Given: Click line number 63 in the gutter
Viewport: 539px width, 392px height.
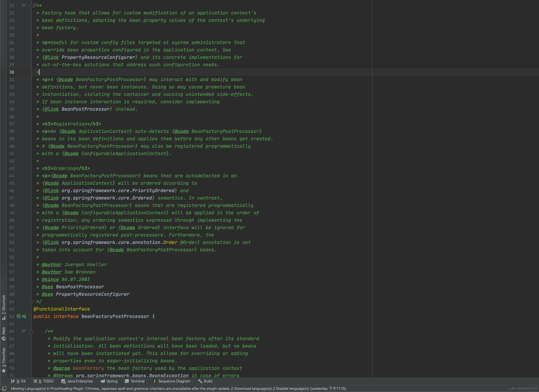Looking at the screenshot, I should [x=12, y=316].
